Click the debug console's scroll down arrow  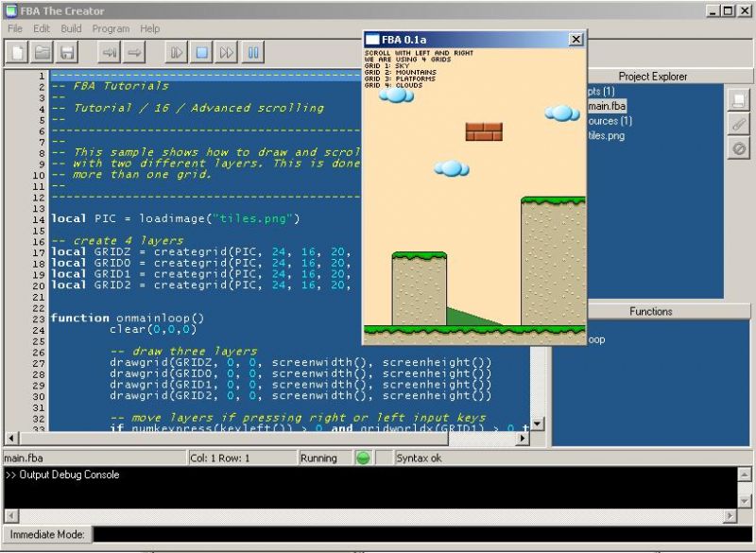click(744, 502)
